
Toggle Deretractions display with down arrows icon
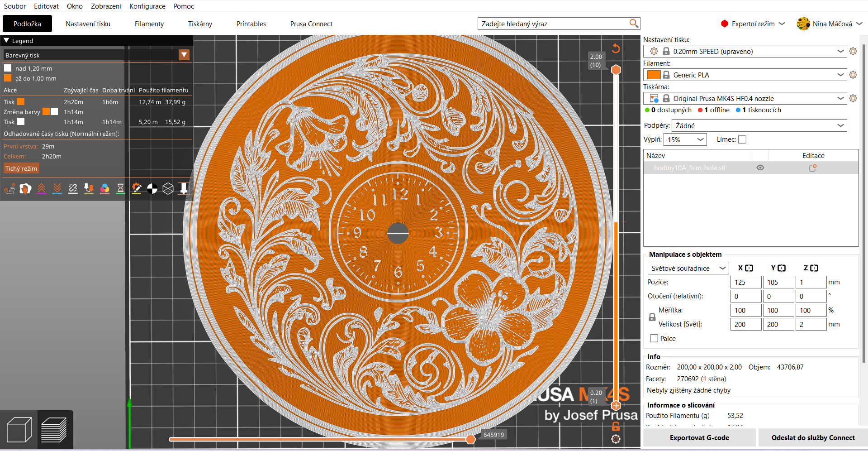tap(57, 188)
